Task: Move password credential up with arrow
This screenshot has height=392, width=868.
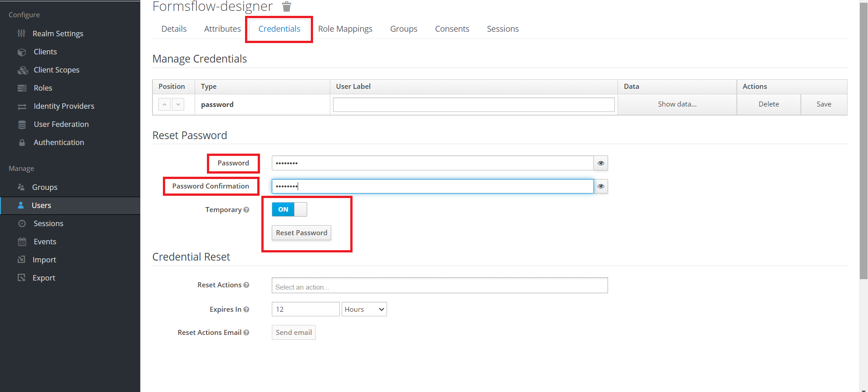Action: pyautogui.click(x=164, y=104)
